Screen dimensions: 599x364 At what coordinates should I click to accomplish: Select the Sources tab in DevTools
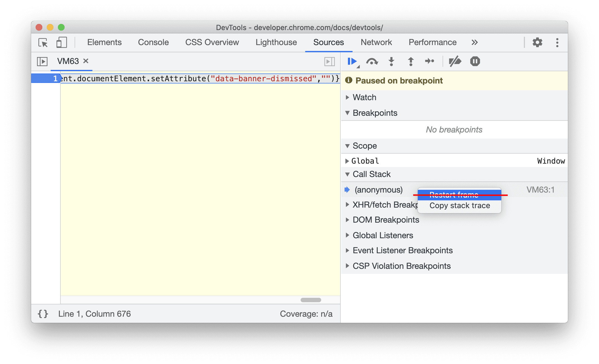pos(329,42)
